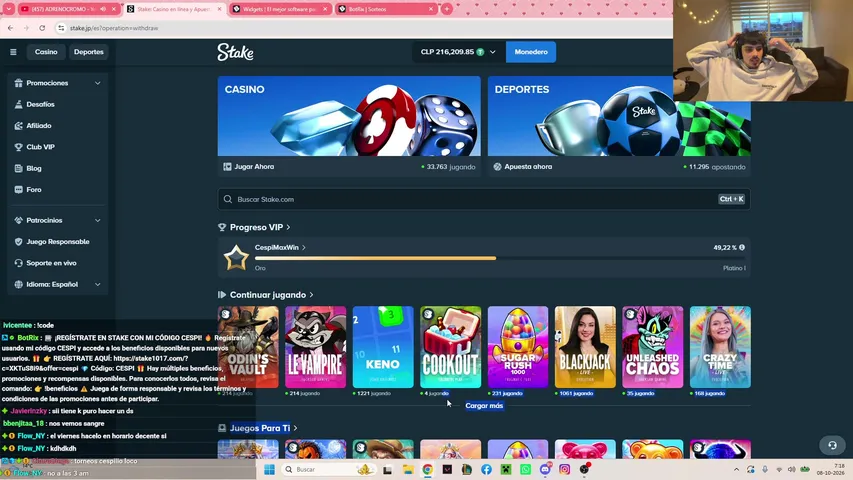Click the Idioma globe icon

[18, 284]
